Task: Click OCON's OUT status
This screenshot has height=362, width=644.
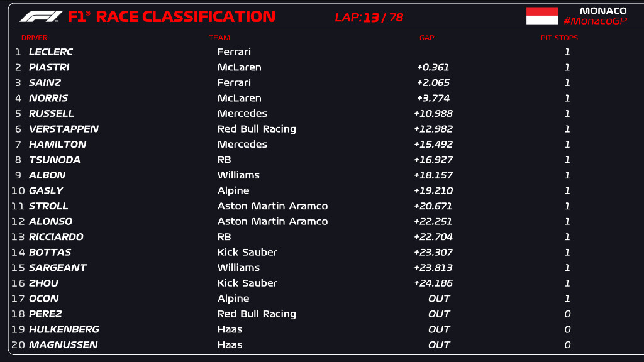Action: [439, 299]
